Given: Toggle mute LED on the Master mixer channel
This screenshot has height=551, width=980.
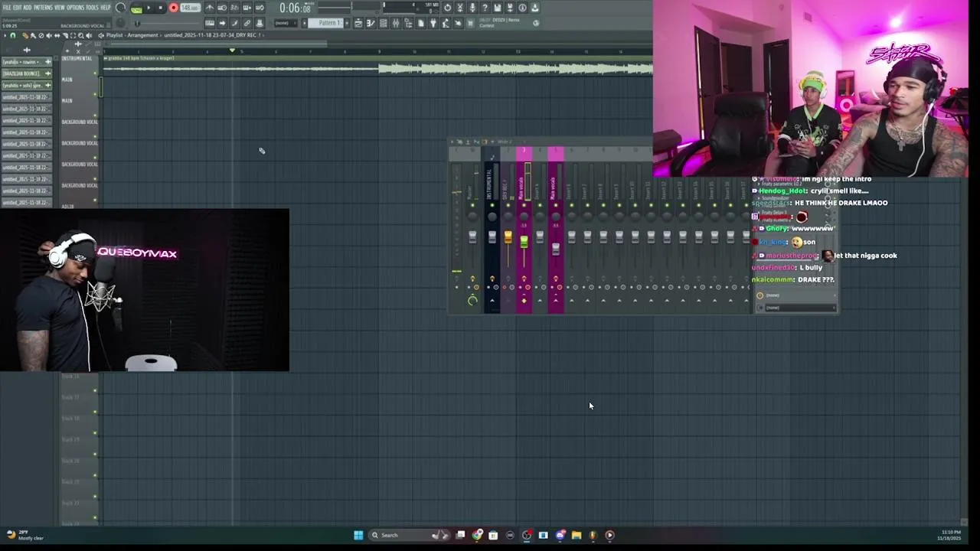Looking at the screenshot, I should pyautogui.click(x=472, y=205).
